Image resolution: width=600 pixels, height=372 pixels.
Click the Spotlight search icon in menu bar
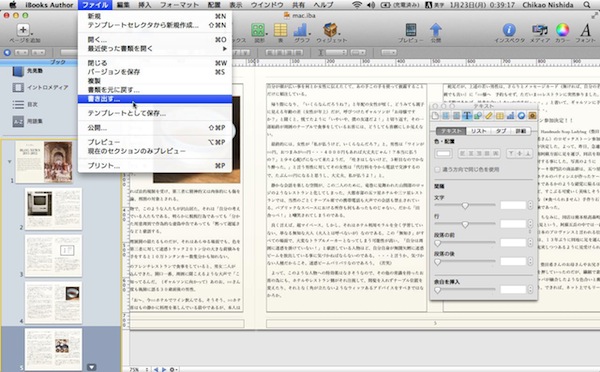click(587, 5)
